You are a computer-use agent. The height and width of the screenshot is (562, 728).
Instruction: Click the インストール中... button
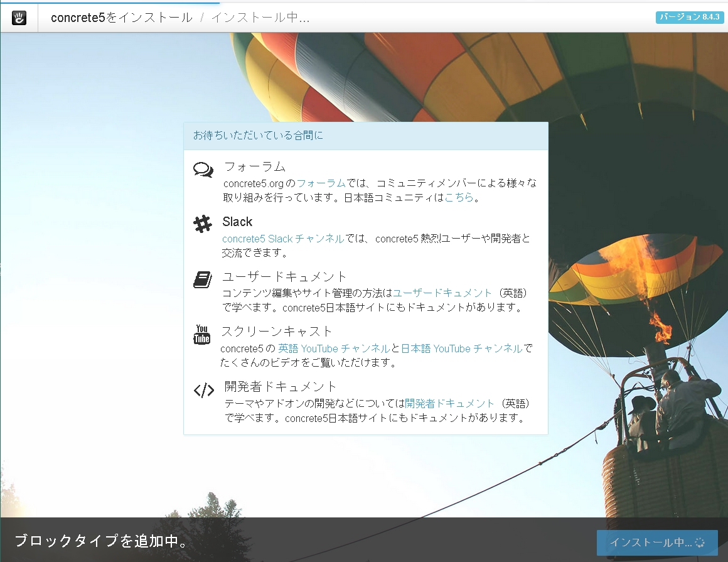[x=657, y=543]
